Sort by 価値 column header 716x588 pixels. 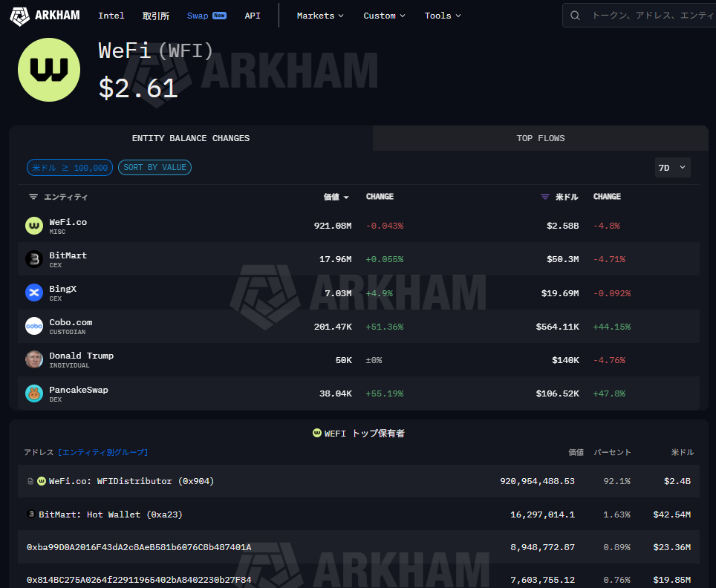click(336, 197)
